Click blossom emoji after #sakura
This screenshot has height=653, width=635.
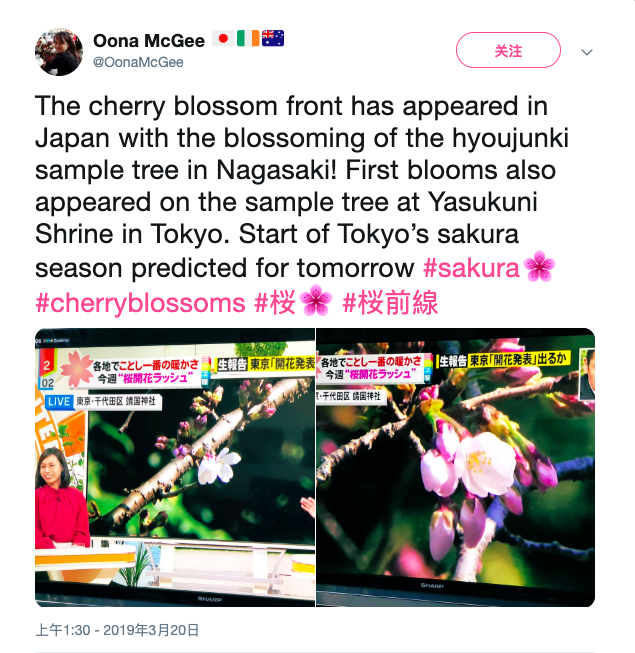pos(539,266)
